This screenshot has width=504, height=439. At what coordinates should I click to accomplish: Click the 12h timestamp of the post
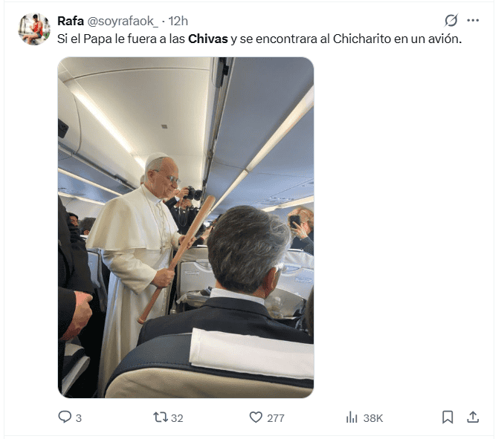click(178, 22)
